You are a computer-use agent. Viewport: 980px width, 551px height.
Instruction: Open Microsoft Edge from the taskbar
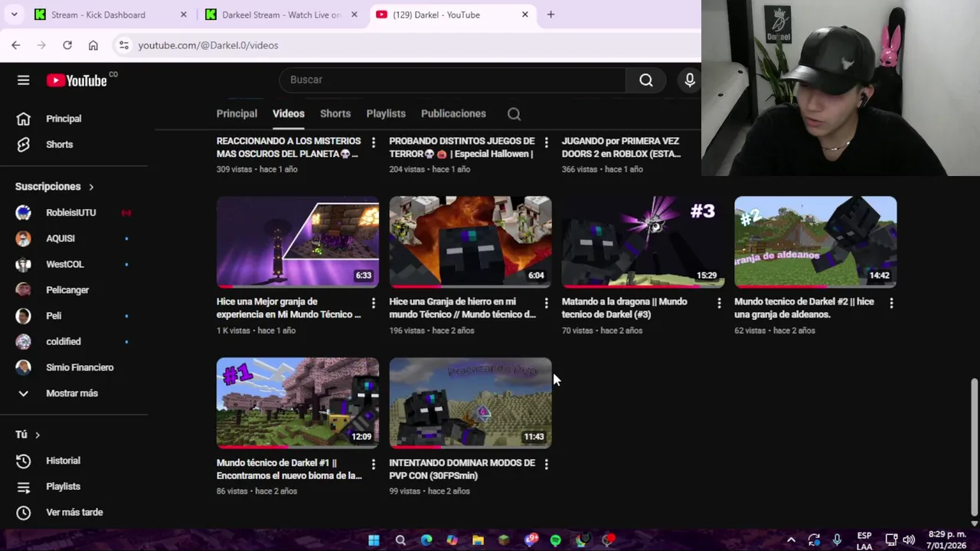click(426, 540)
